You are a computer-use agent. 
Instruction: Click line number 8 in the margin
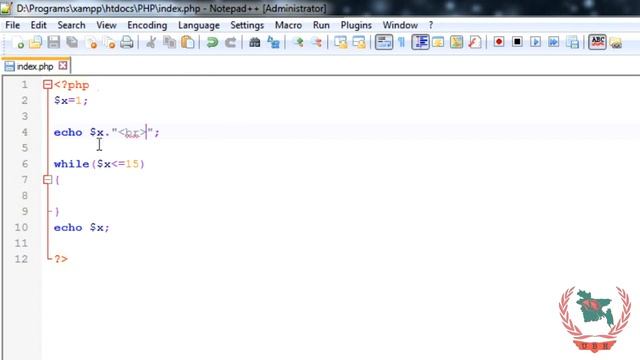[x=24, y=196]
